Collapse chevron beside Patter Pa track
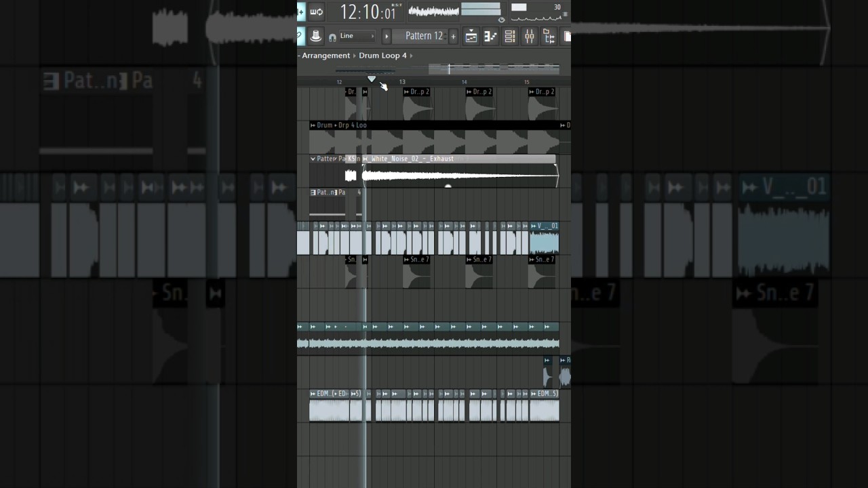Screen dimensions: 868x488 pos(313,159)
